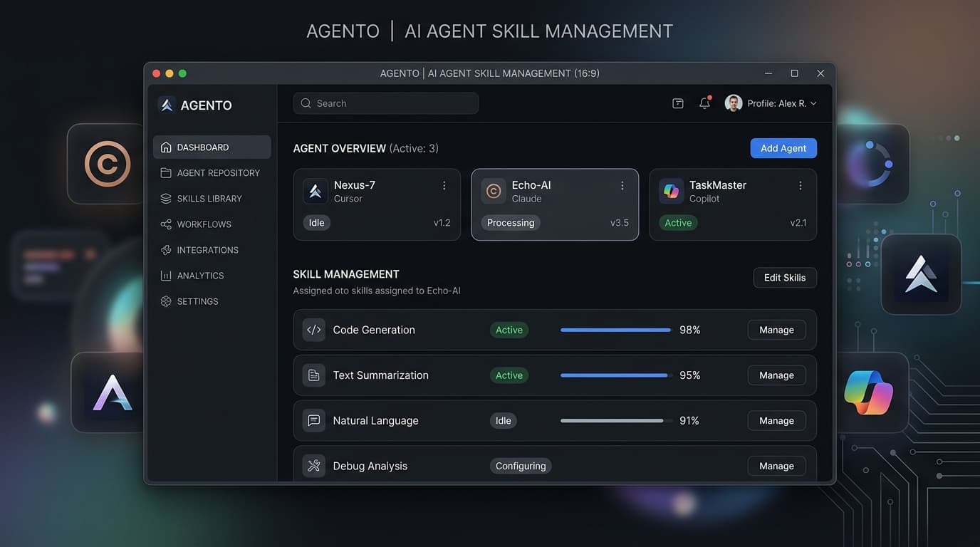Image resolution: width=980 pixels, height=547 pixels.
Task: Manage the Natural Language skill
Action: tap(776, 421)
